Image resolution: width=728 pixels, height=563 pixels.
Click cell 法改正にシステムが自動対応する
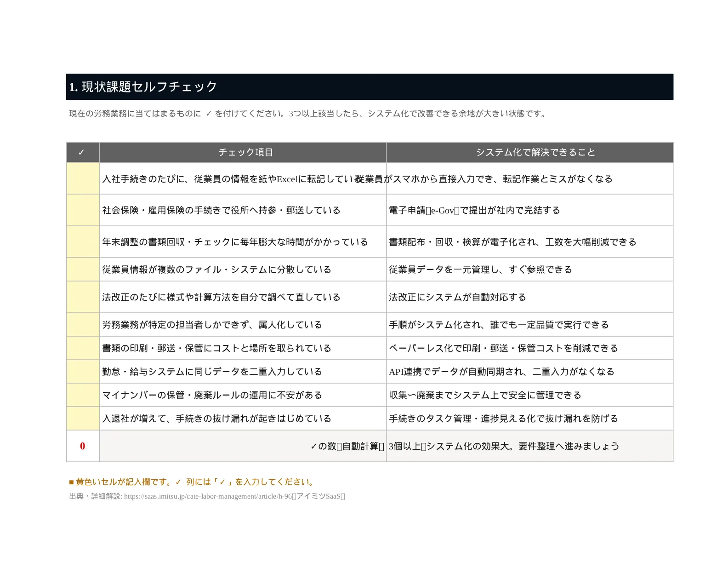click(530, 297)
